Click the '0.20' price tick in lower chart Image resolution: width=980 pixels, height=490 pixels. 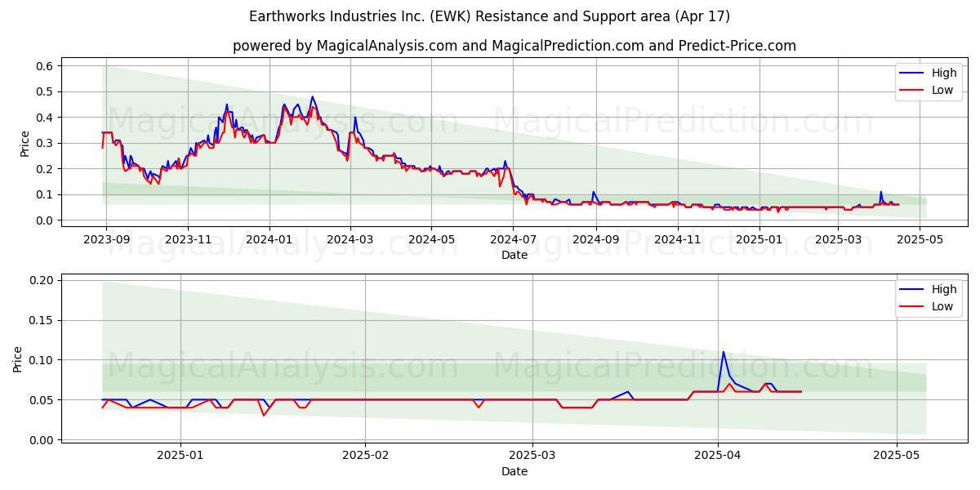point(41,280)
